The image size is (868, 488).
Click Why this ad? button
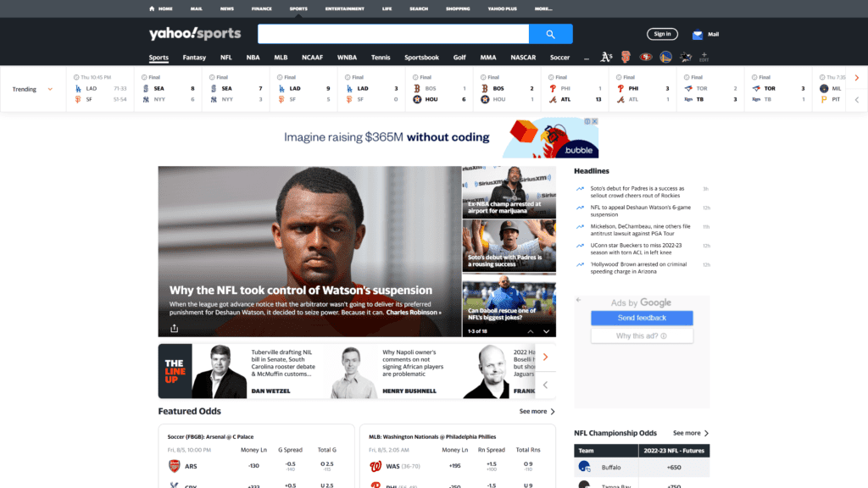642,335
